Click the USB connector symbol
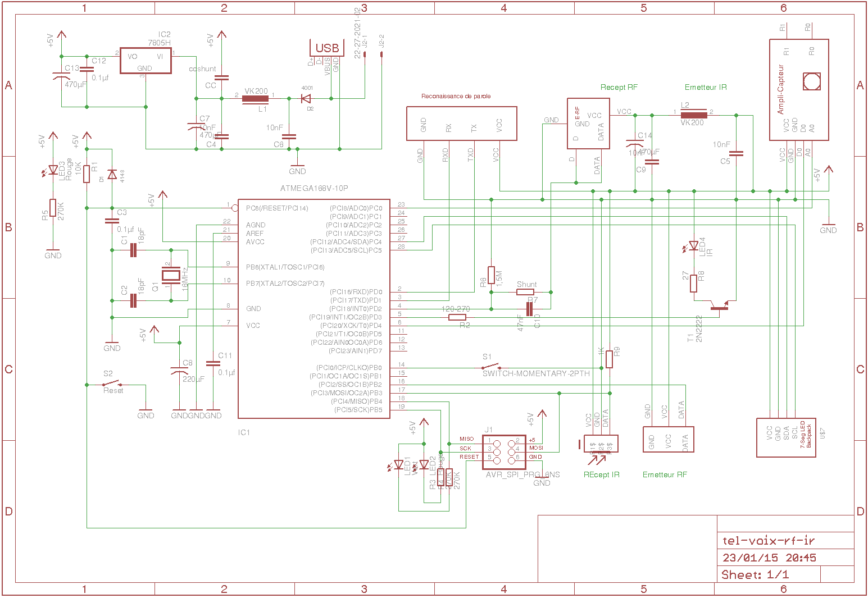The width and height of the screenshot is (868, 598). [x=326, y=48]
